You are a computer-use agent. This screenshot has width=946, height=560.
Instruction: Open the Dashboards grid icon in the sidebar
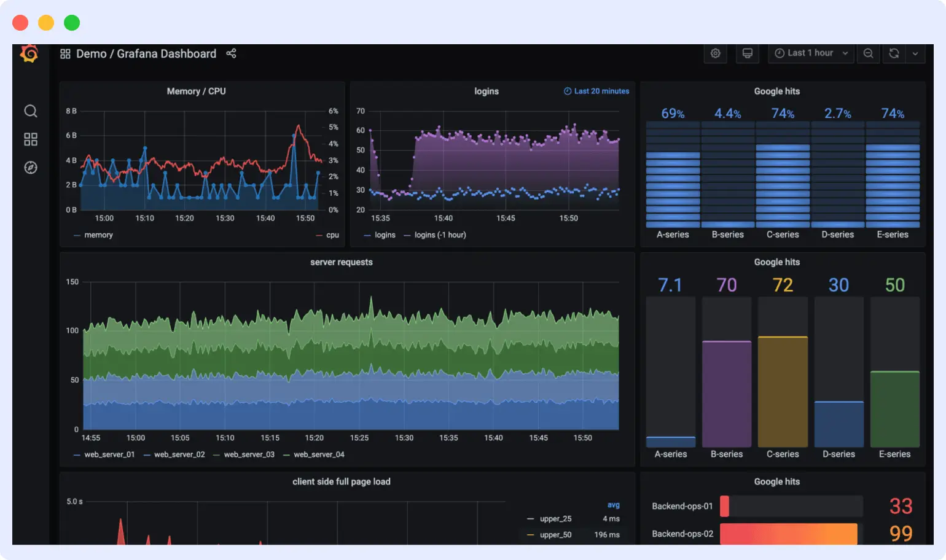(x=31, y=139)
